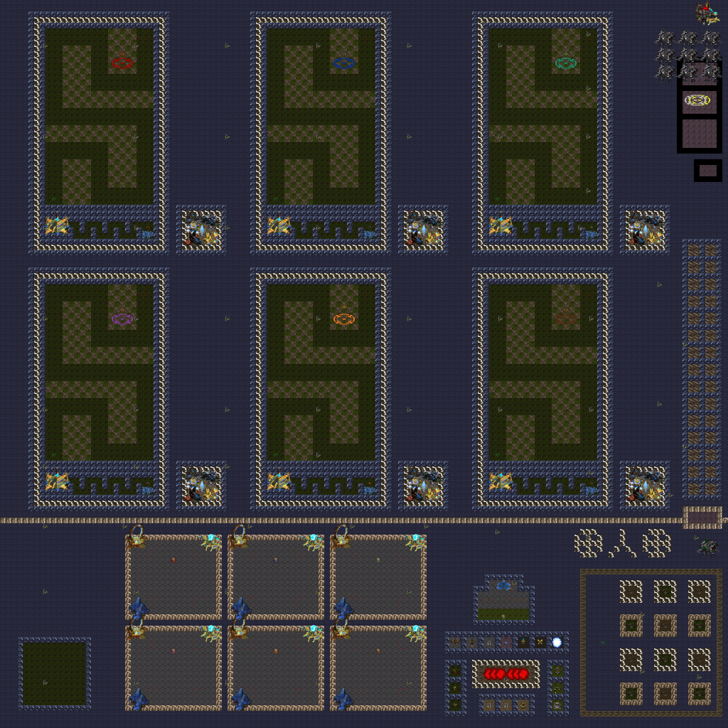The width and height of the screenshot is (728, 728).
Task: Click the small isolated black-framed purple square
Action: (x=708, y=171)
